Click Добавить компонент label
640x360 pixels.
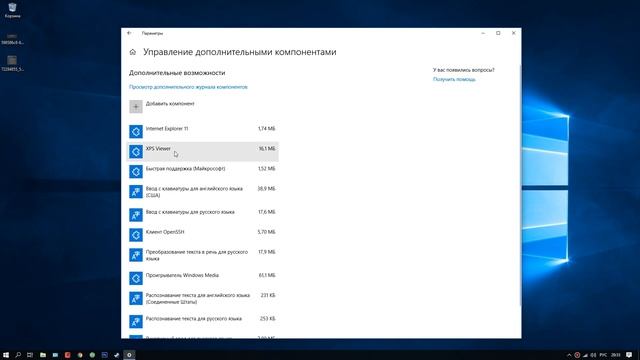point(170,104)
